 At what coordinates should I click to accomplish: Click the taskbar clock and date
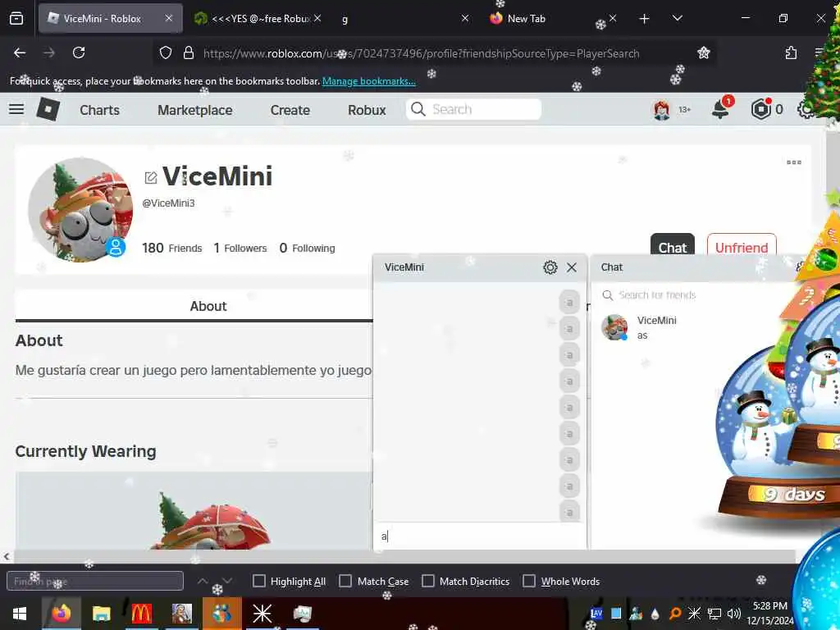coord(770,614)
